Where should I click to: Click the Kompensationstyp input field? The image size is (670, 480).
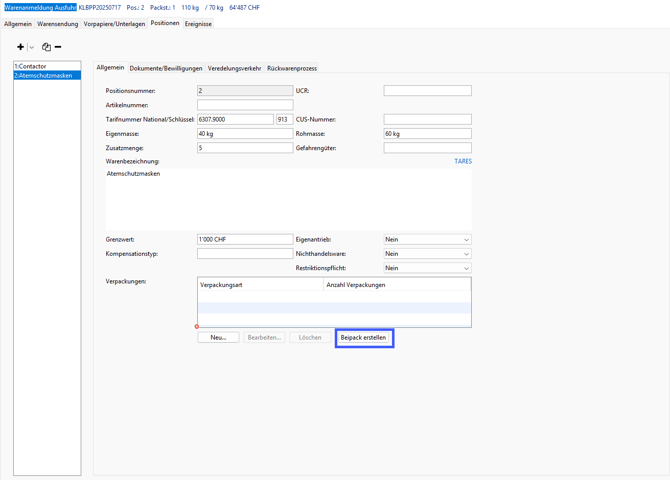(x=245, y=253)
